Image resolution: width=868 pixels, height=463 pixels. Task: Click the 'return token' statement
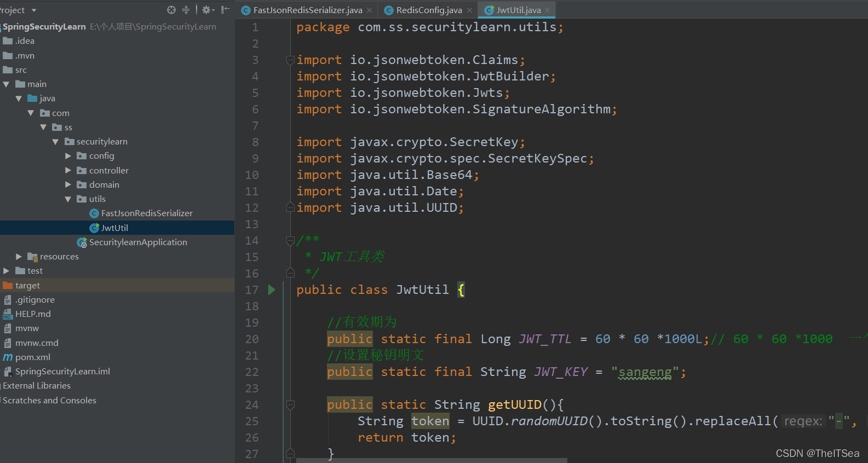click(407, 438)
